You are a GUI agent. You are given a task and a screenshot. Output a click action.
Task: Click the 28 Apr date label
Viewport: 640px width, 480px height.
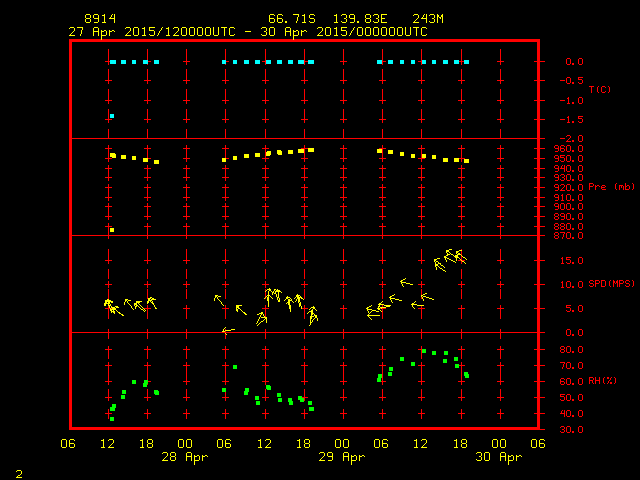pos(186,457)
